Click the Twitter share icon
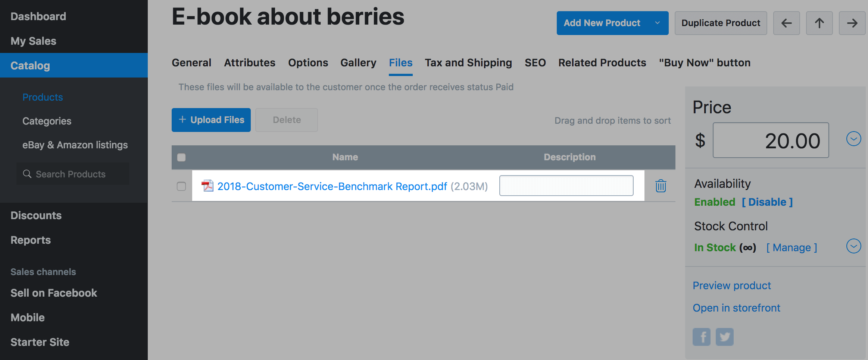 tap(725, 337)
